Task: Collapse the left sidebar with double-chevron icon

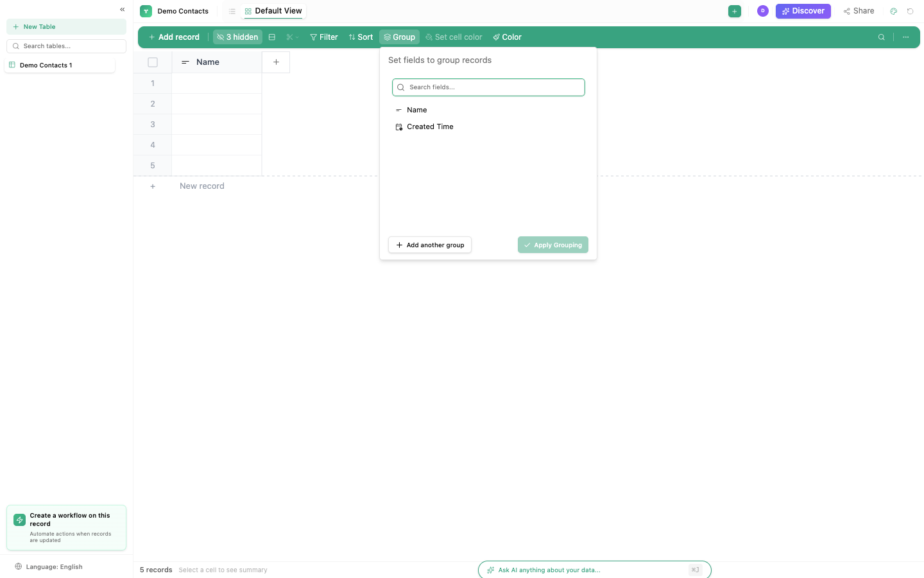Action: (122, 10)
